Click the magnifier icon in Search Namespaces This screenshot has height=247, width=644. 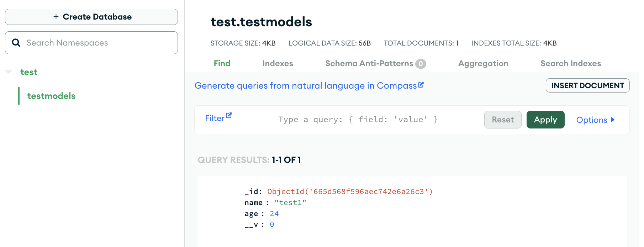pyautogui.click(x=16, y=43)
